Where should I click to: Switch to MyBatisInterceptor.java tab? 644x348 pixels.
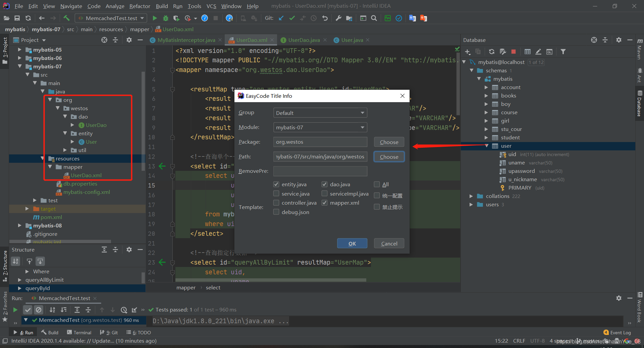pyautogui.click(x=186, y=40)
